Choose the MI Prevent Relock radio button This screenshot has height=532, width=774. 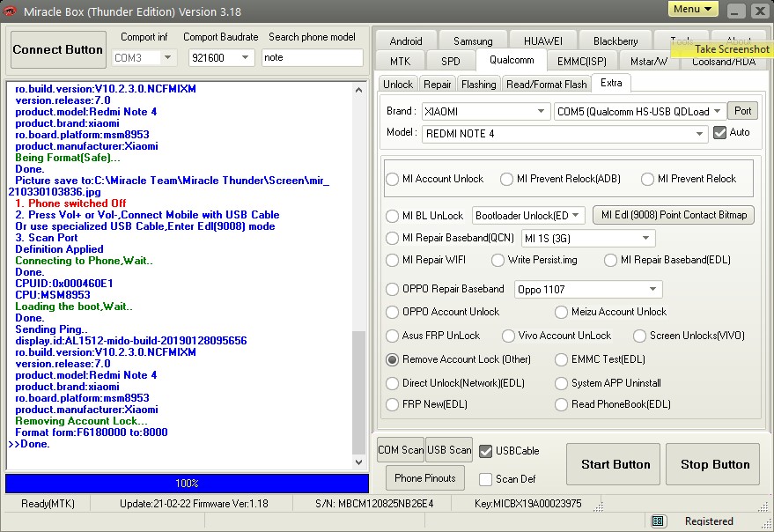coord(647,179)
